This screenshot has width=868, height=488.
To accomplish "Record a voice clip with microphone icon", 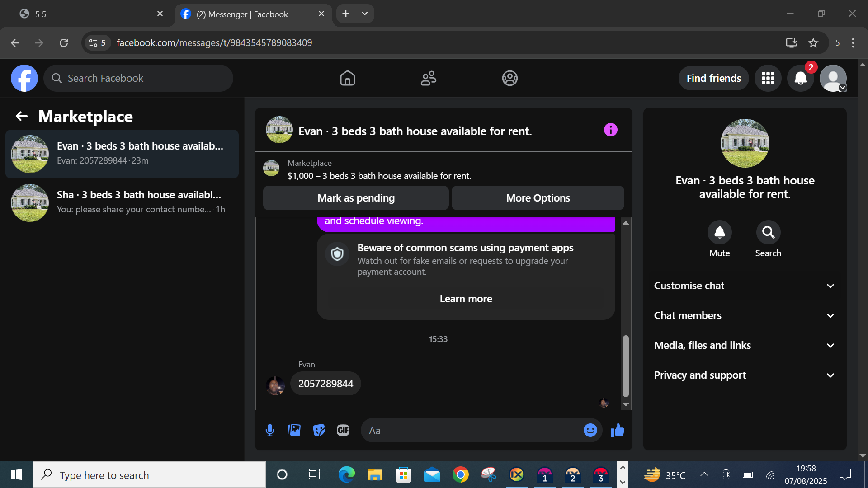I will click(270, 430).
